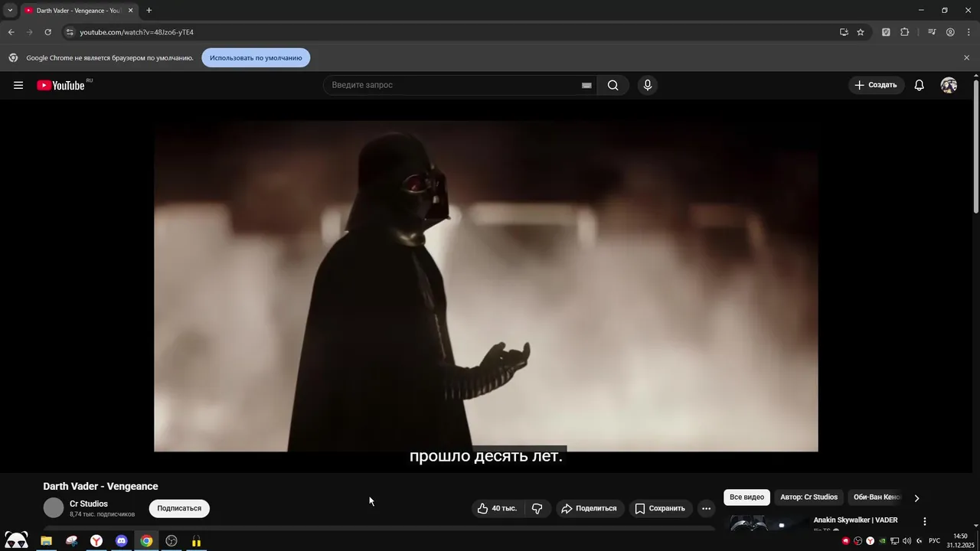The image size is (980, 551).
Task: Click the video player to pause
Action: pos(486,285)
